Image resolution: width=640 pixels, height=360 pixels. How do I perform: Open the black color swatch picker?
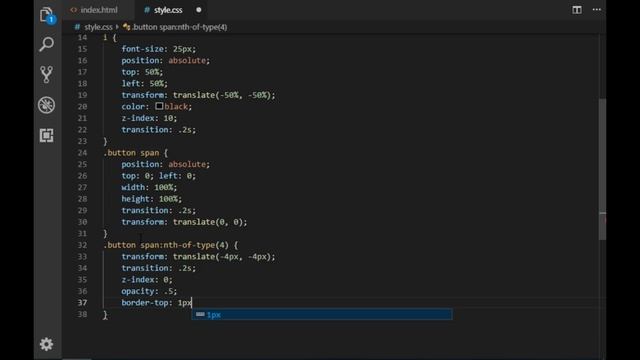tap(159, 106)
